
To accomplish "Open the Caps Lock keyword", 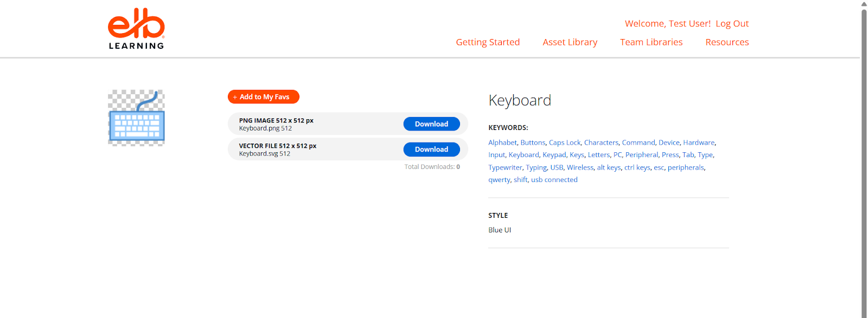I will 564,143.
